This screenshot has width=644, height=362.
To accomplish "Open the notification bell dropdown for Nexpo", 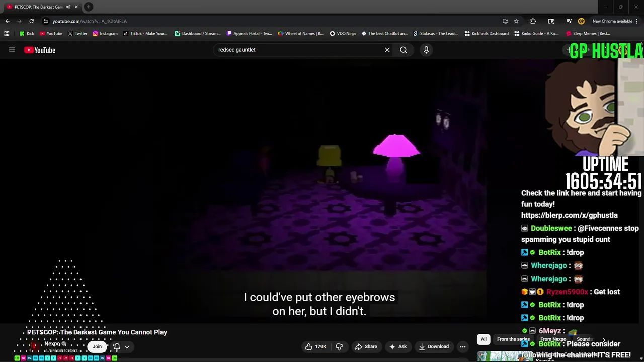I will click(121, 346).
